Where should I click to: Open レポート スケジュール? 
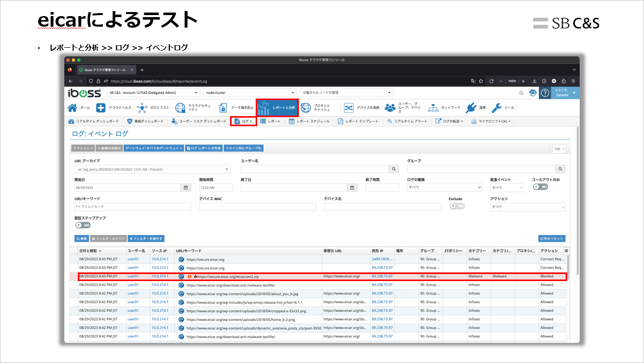[x=309, y=121]
